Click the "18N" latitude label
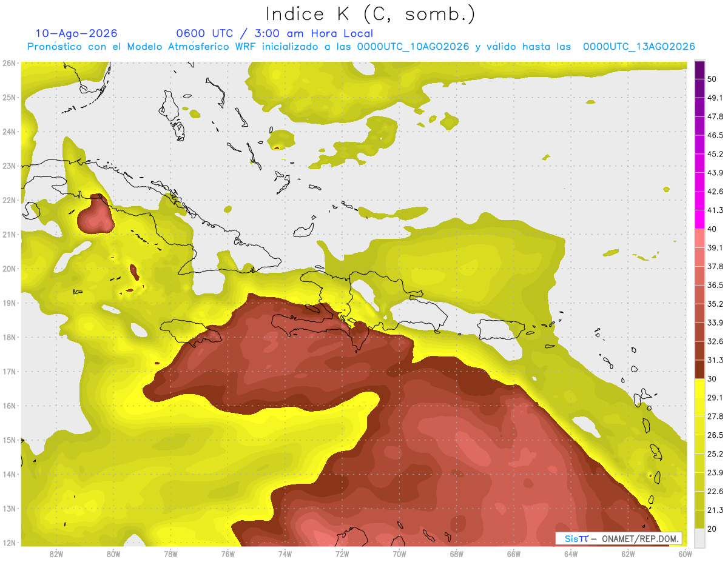Screen dimensions: 728x562 pos(8,337)
